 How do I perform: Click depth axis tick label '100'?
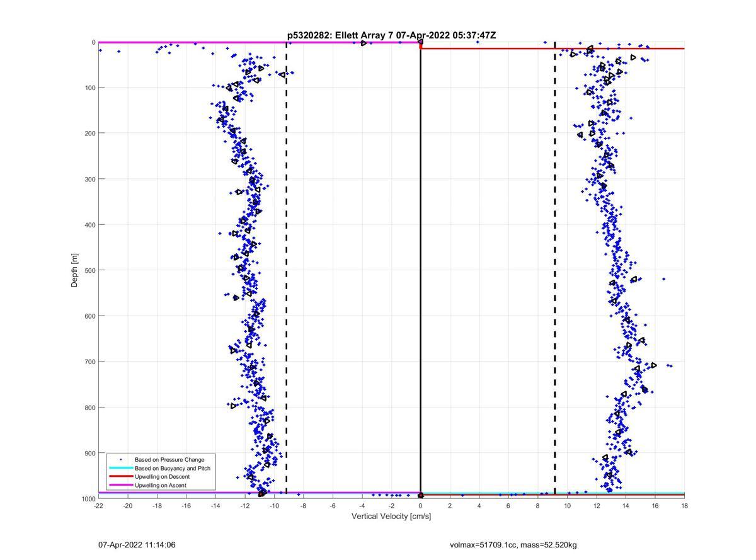(x=90, y=88)
